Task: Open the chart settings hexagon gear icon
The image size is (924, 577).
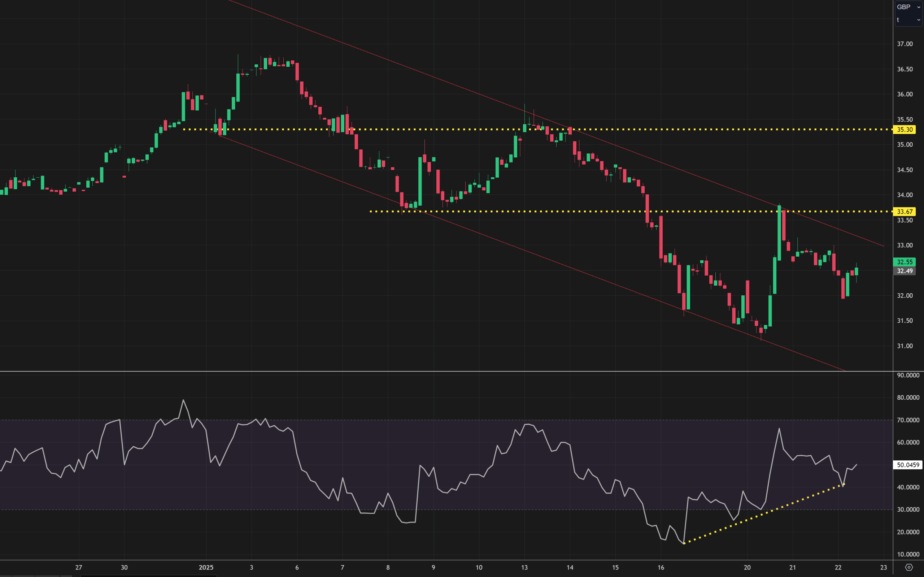Action: 909,568
